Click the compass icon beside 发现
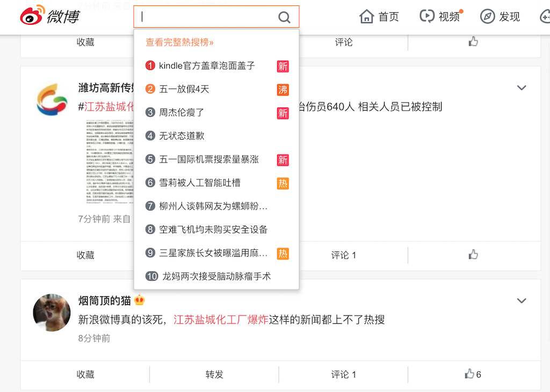Viewport: 550px width, 392px height. [x=487, y=17]
